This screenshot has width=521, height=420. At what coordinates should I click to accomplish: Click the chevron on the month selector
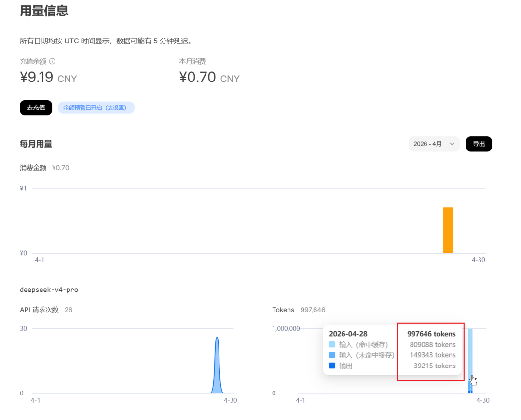(452, 144)
